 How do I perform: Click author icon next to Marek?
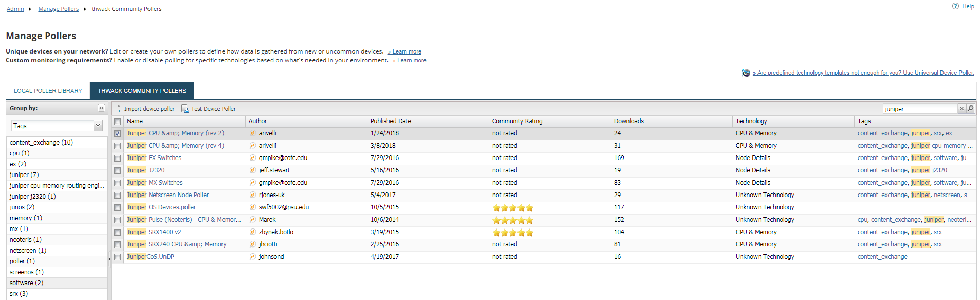click(x=253, y=220)
